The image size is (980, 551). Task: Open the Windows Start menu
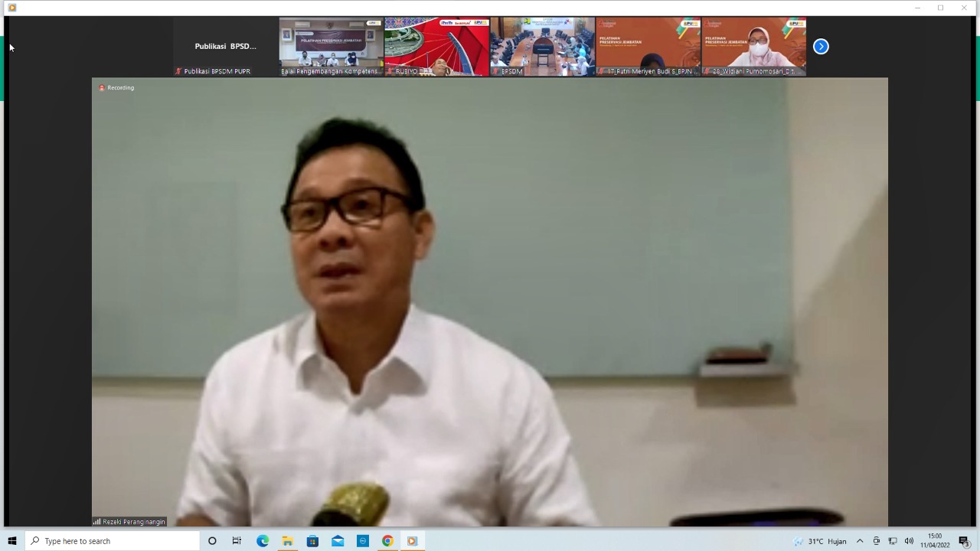tap(12, 541)
